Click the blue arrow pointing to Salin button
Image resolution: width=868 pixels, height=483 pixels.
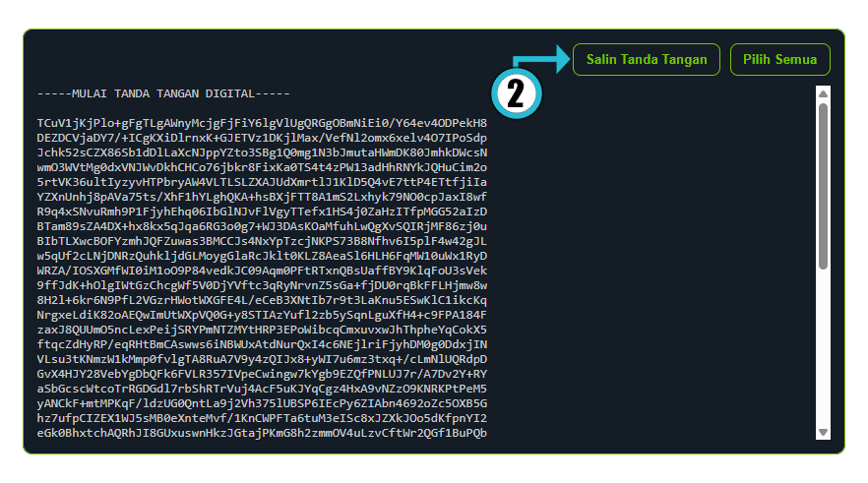pyautogui.click(x=541, y=59)
